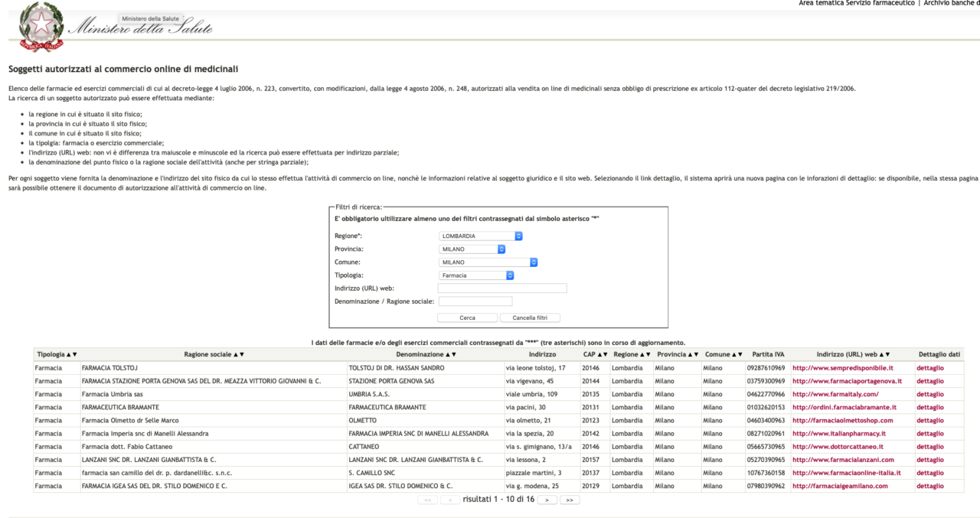Sort Tipologia column ascending with up arrow
Image resolution: width=980 pixels, height=518 pixels.
[x=68, y=355]
